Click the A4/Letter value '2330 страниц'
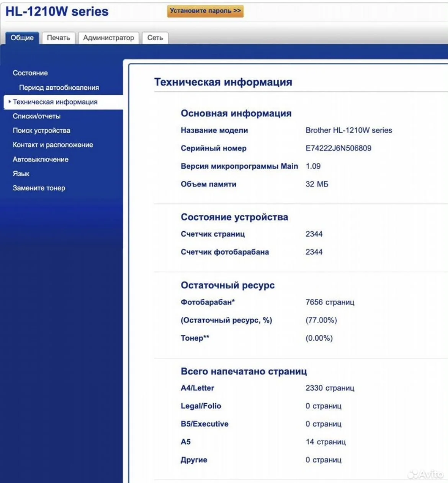Screen dimensions: 448x483 [330, 388]
